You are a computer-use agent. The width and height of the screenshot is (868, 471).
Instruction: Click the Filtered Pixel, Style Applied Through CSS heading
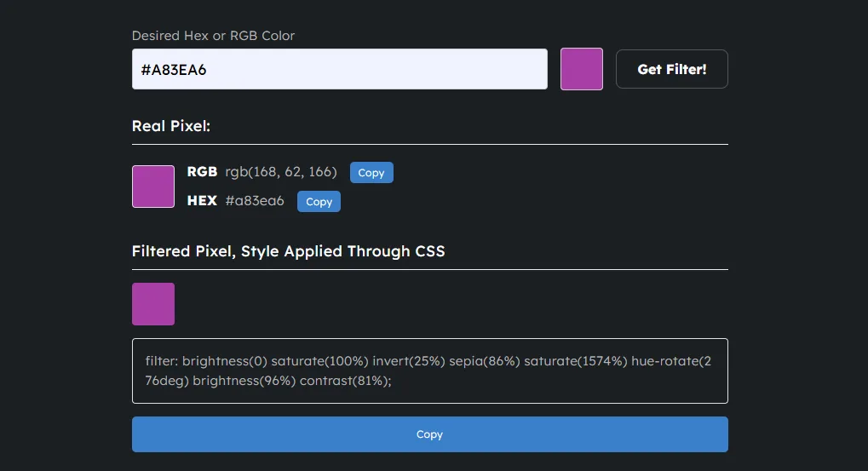289,251
